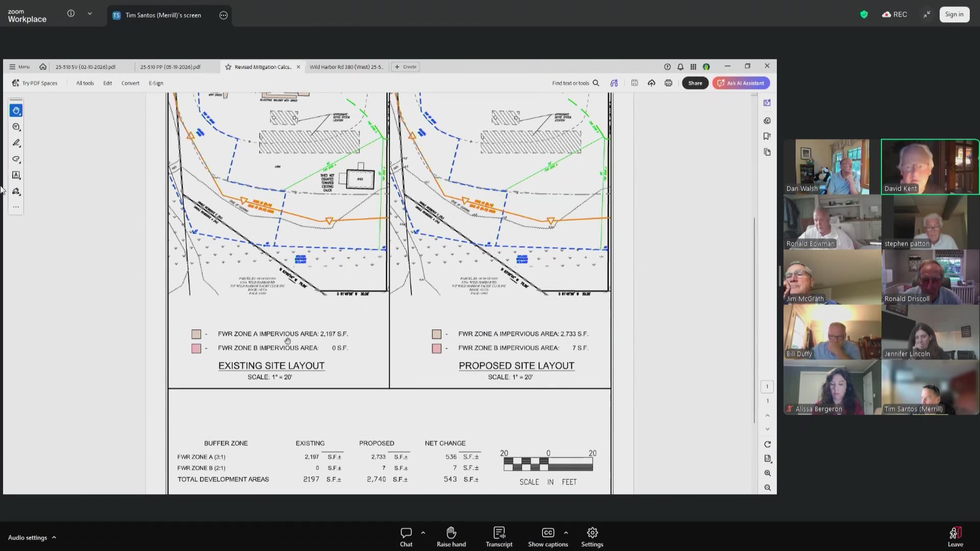Select Jennifer Lincoln's video thumbnail
Screen dimensions: 980x551
tap(930, 332)
